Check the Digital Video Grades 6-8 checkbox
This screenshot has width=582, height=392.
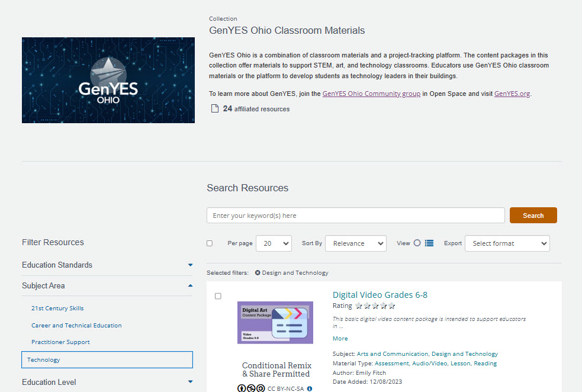pyautogui.click(x=218, y=296)
